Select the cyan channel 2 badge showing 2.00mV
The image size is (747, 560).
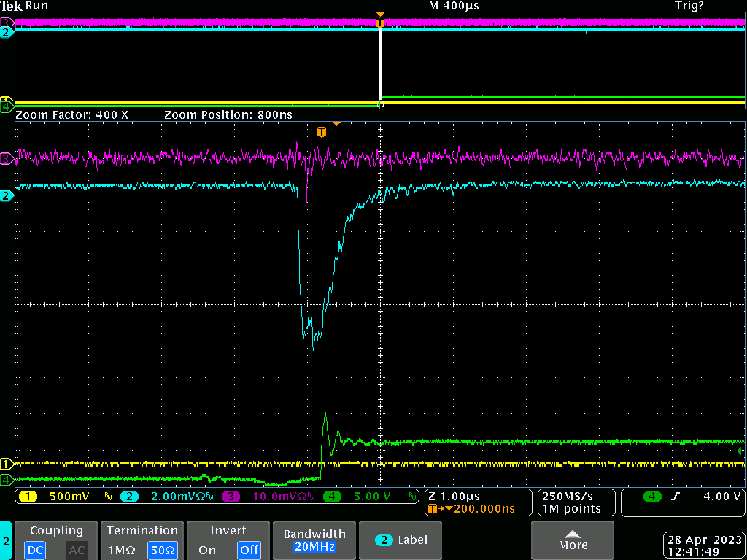tap(129, 497)
